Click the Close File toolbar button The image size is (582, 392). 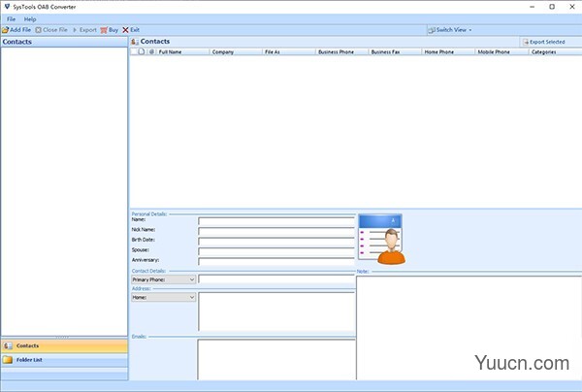point(51,30)
